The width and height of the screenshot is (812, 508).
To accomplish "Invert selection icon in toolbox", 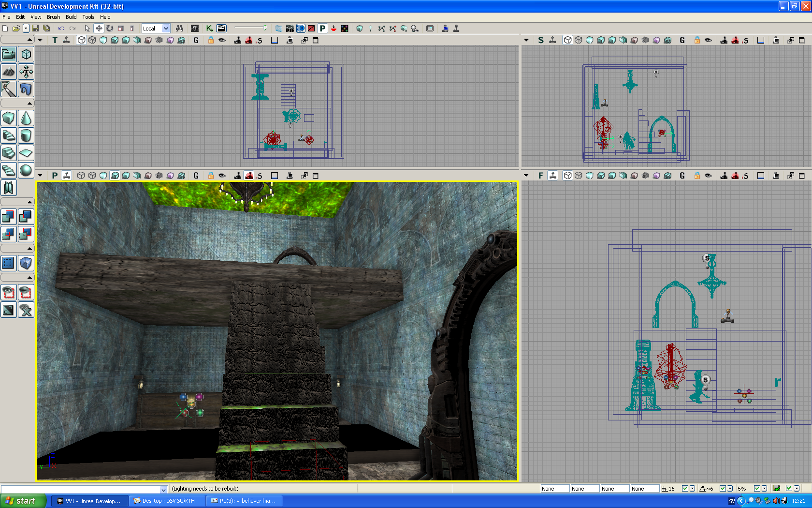I will 9,310.
